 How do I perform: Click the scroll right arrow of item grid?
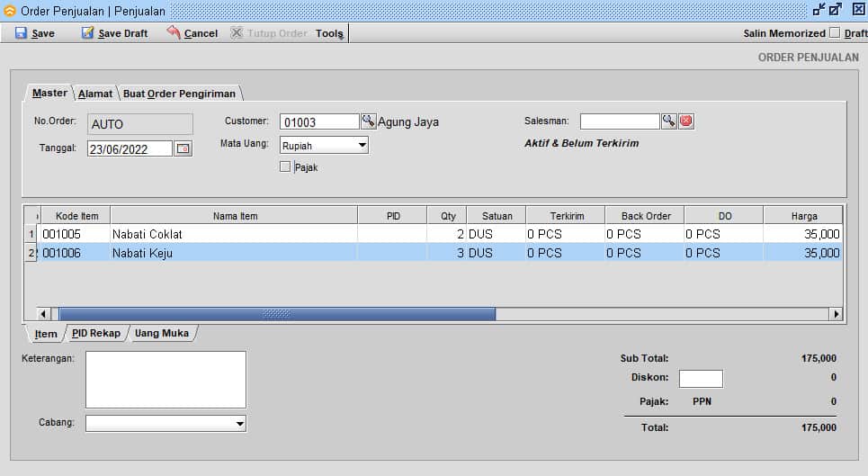pos(836,314)
